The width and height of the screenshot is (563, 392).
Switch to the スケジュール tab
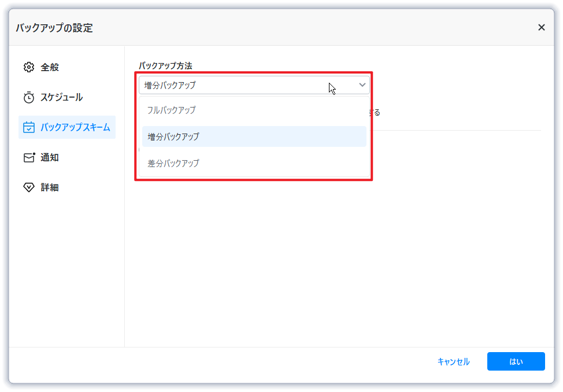coord(61,97)
